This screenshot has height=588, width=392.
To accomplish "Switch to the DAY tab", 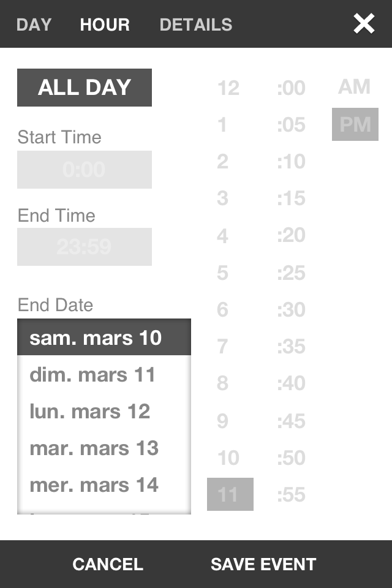I will (x=34, y=24).
